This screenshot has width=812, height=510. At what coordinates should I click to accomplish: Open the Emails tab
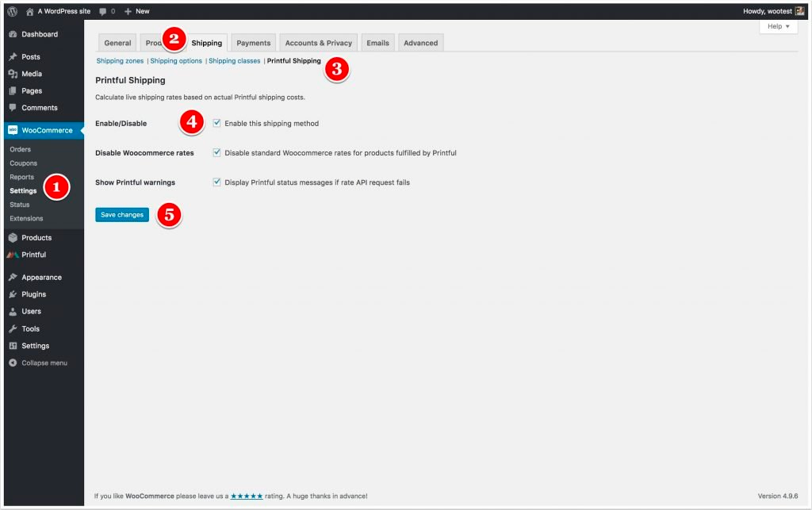(377, 43)
